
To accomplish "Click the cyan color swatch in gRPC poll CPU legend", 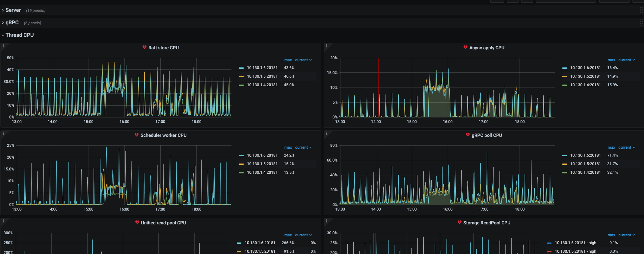I will click(x=565, y=155).
